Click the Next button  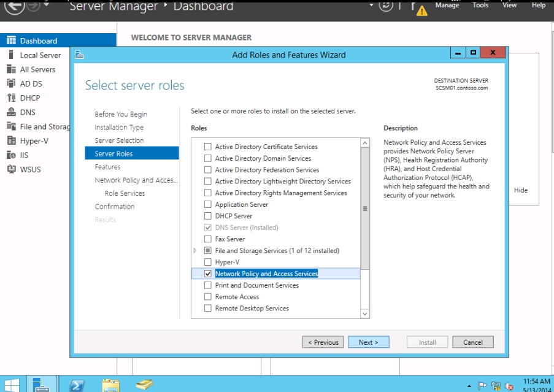tap(369, 342)
